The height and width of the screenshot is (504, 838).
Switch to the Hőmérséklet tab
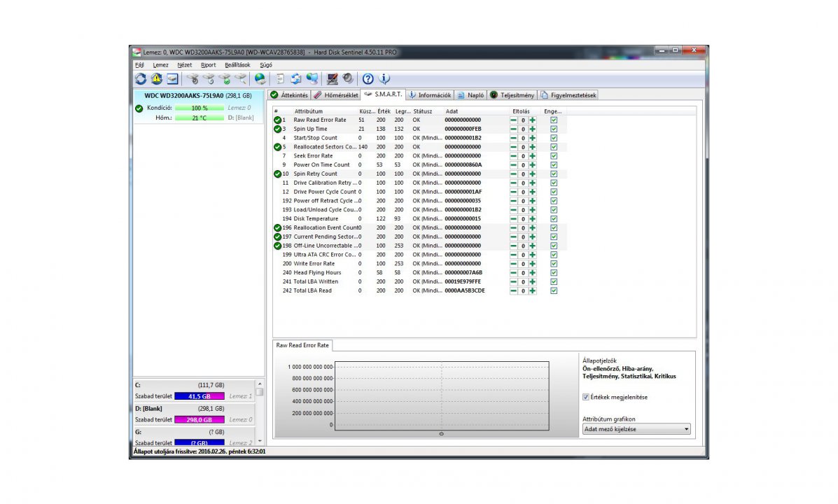tap(335, 95)
